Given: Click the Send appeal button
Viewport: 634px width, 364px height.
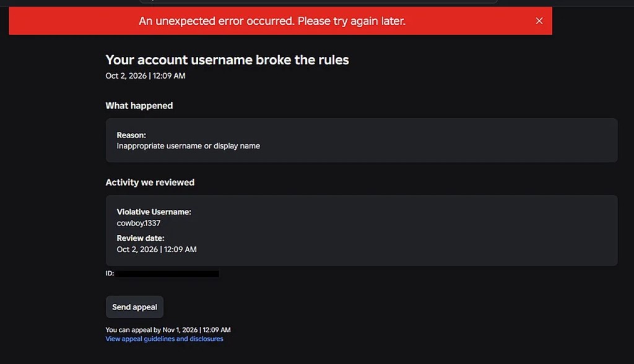Looking at the screenshot, I should pos(134,307).
